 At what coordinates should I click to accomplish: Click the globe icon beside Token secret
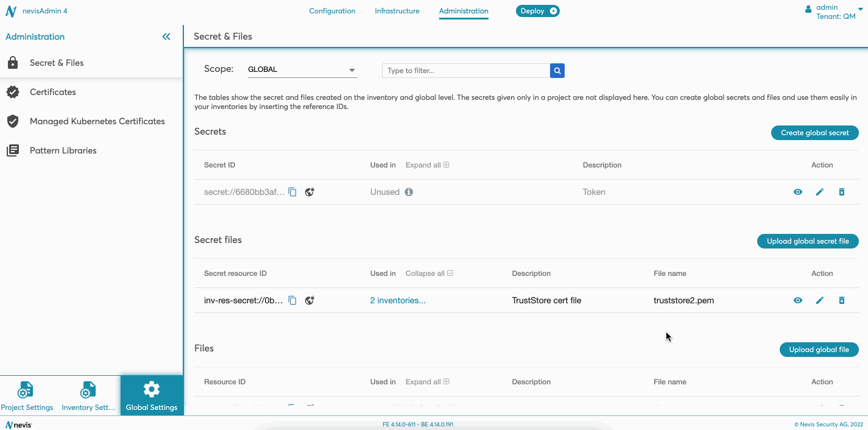309,192
